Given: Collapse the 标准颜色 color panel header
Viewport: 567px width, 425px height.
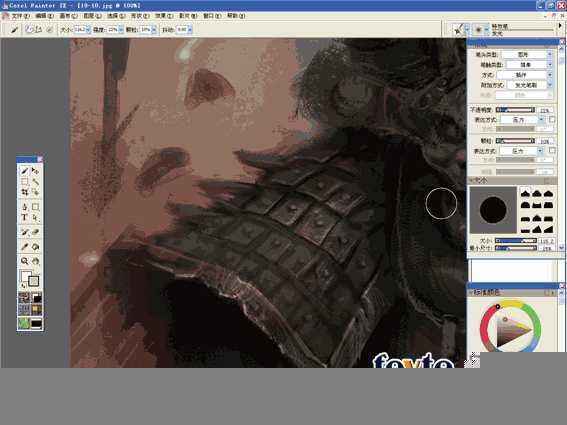Looking at the screenshot, I should click(512, 292).
